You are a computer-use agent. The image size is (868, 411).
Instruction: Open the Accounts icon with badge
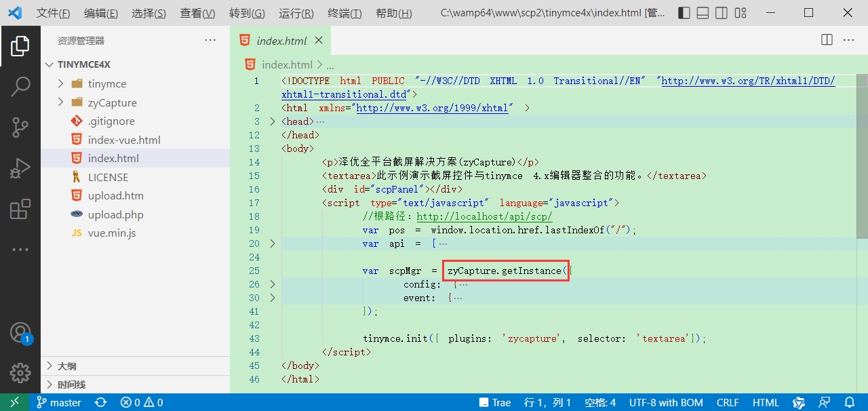click(x=20, y=332)
